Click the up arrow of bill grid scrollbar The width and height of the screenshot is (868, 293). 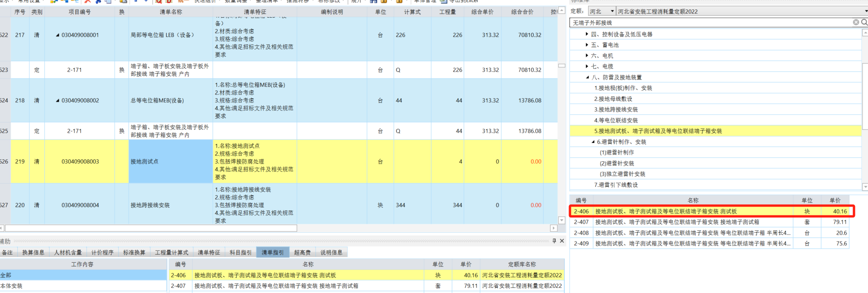[x=562, y=10]
